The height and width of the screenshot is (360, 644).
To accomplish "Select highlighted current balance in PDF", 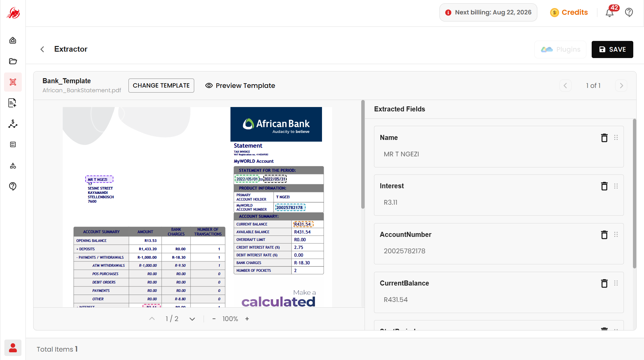I will point(303,224).
